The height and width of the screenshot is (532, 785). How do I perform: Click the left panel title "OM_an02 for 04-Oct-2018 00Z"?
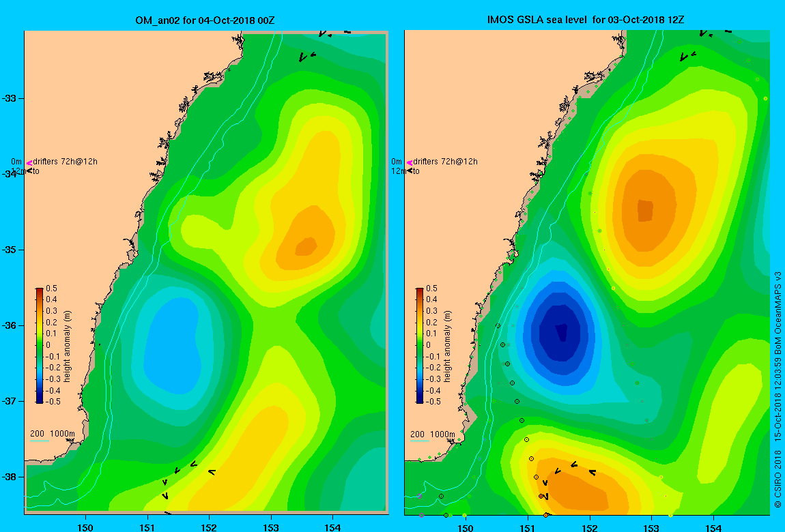[x=205, y=20]
